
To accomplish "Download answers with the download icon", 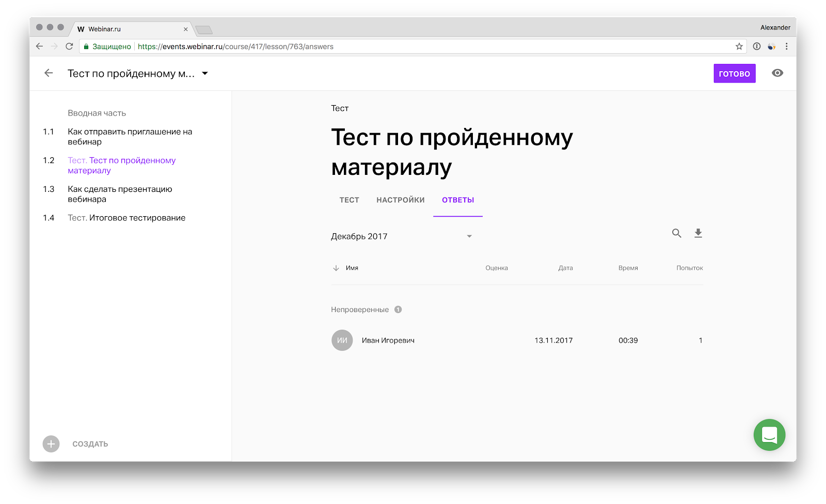I will tap(698, 233).
